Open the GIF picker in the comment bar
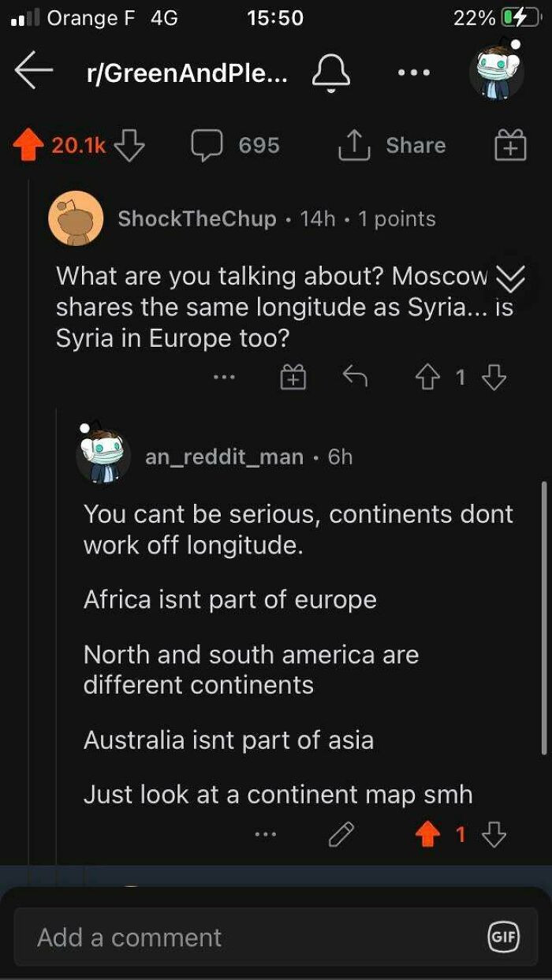Viewport: 552px width, 980px height. (503, 937)
